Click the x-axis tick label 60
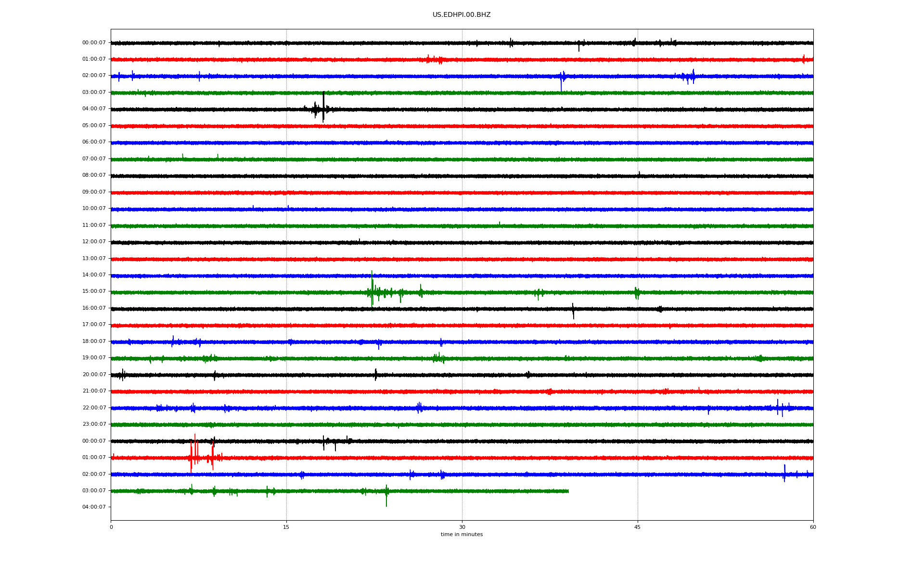The image size is (924, 578). [813, 527]
